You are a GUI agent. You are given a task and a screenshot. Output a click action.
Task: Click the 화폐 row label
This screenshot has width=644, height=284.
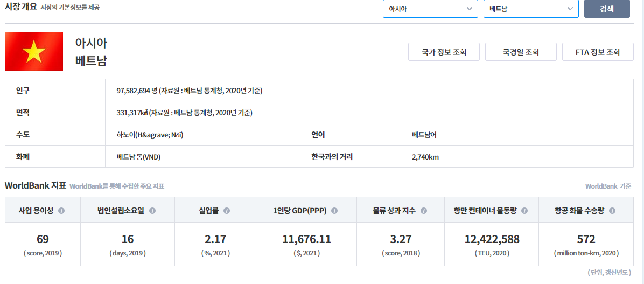23,157
